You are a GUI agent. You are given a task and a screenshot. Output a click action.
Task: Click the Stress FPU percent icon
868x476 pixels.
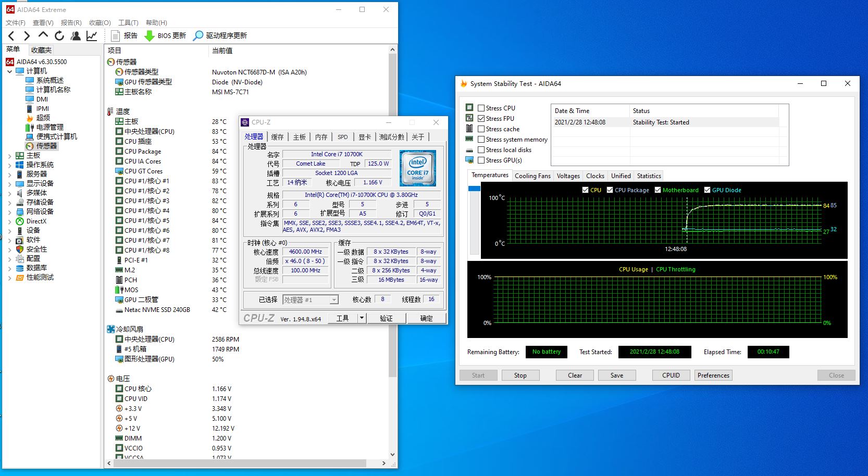coord(469,118)
